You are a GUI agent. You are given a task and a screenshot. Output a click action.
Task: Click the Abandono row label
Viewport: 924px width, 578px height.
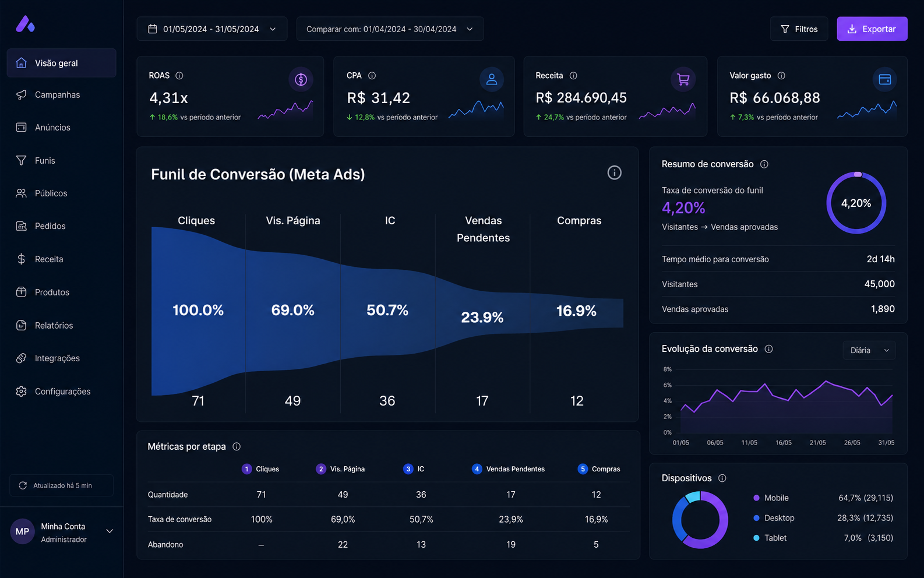tap(165, 545)
